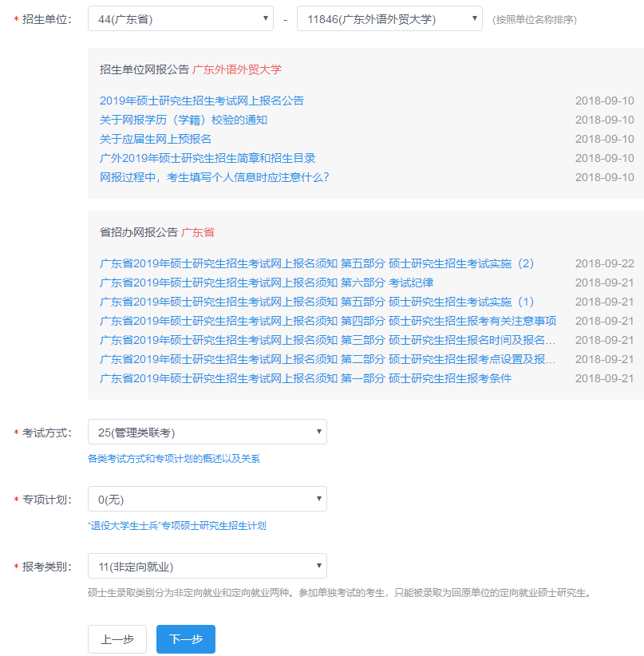Open 第五部分 硕士研究生招生考试实施（2） notice
The image size is (644, 656).
tap(317, 263)
